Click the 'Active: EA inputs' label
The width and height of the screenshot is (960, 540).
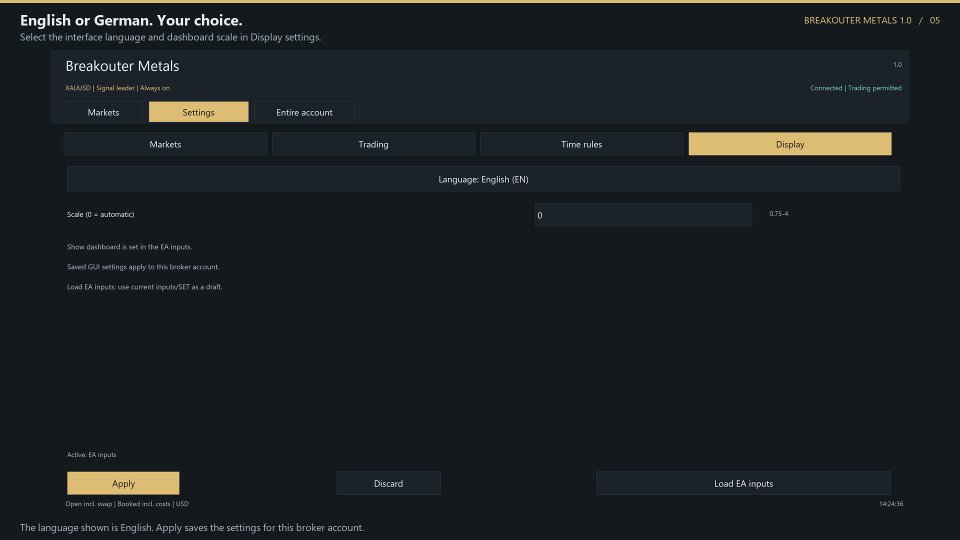pos(91,455)
